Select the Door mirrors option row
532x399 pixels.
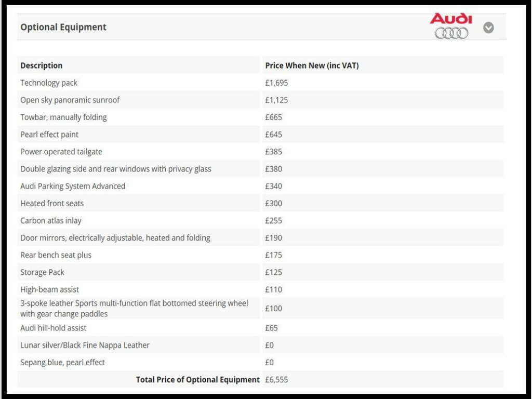tap(115, 237)
